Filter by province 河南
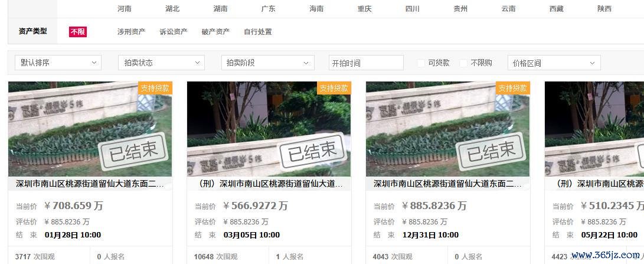Image resolution: width=644 pixels, height=264 pixels. click(x=125, y=9)
